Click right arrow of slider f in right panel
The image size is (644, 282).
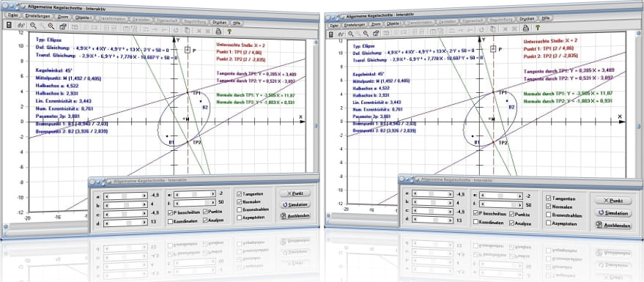click(x=520, y=205)
